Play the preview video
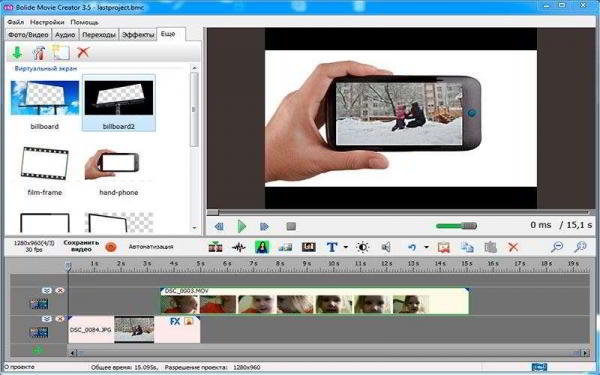This screenshot has width=600, height=375. [x=241, y=226]
